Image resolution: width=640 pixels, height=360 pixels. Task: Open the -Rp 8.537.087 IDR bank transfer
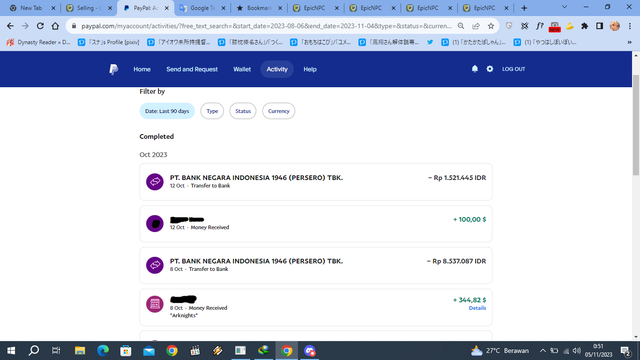316,265
